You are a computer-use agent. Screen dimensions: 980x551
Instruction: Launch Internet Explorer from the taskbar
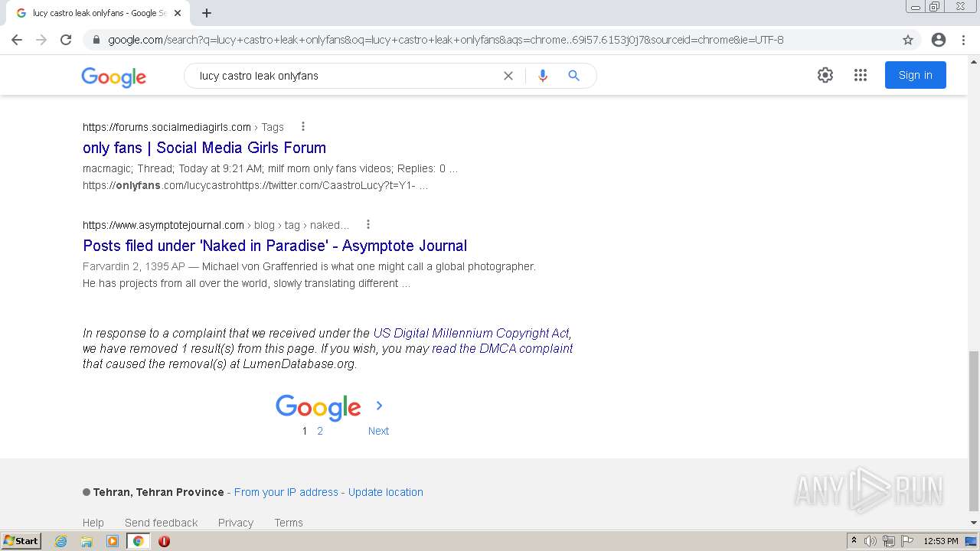pyautogui.click(x=60, y=541)
